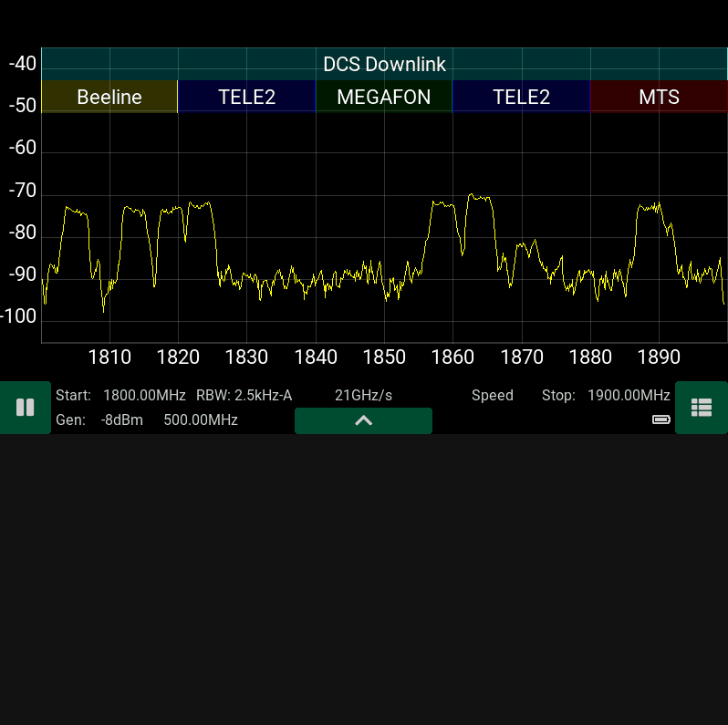Tap the 21GHz/s sweep rate readout
Screen dimensions: 728x725
[363, 396]
